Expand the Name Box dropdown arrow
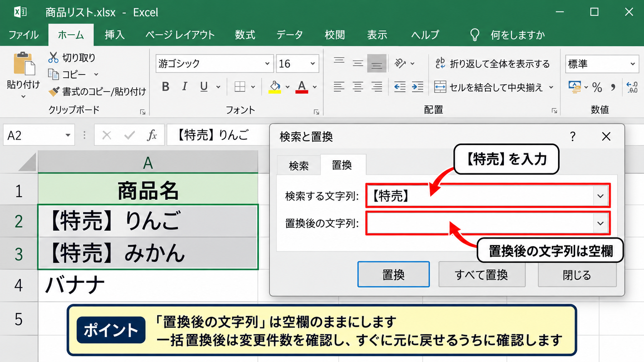This screenshot has width=644, height=362. pos(68,135)
